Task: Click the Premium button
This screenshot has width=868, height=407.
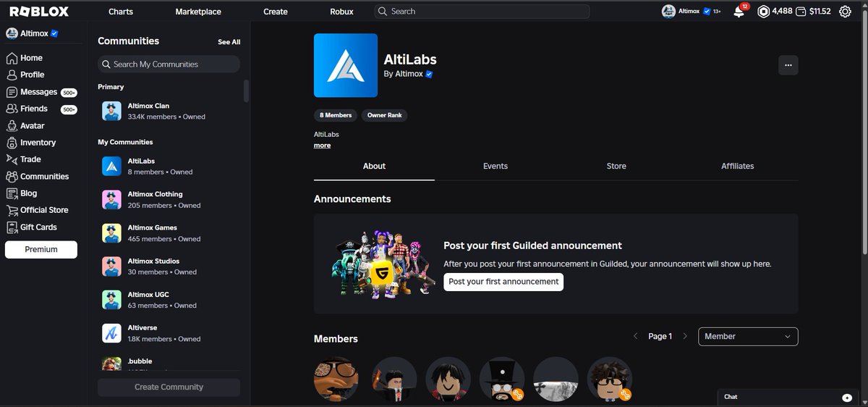Action: coord(41,249)
